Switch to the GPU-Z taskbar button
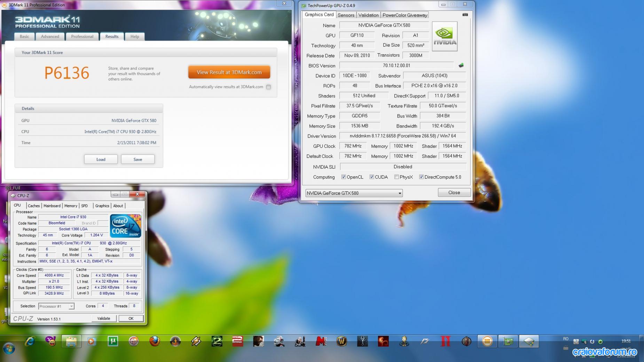The image size is (644, 362). pyautogui.click(x=508, y=341)
